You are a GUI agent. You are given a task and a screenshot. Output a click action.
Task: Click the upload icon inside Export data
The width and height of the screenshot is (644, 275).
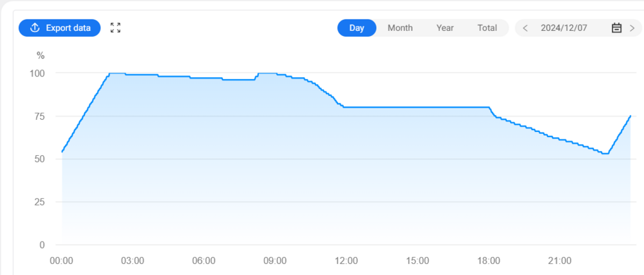[x=35, y=28]
